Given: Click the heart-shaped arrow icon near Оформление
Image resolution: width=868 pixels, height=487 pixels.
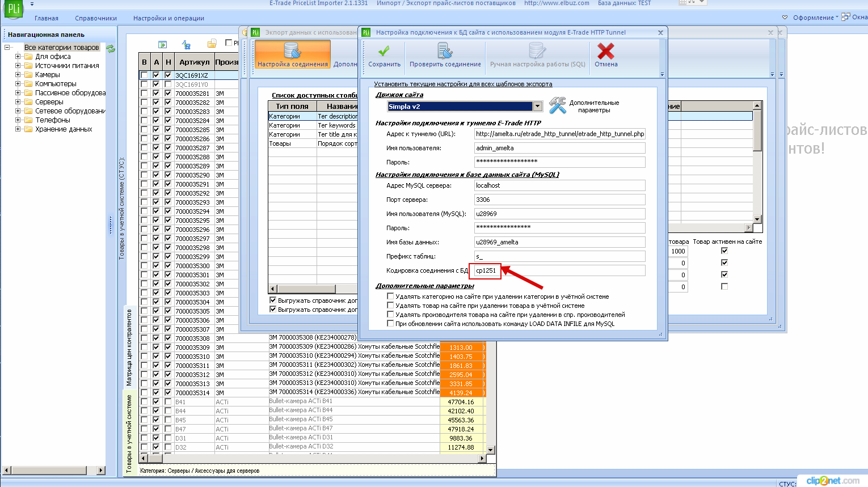Looking at the screenshot, I should point(785,18).
